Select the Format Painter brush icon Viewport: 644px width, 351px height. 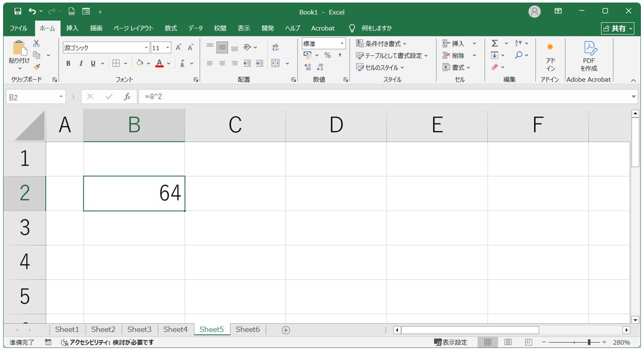[36, 67]
